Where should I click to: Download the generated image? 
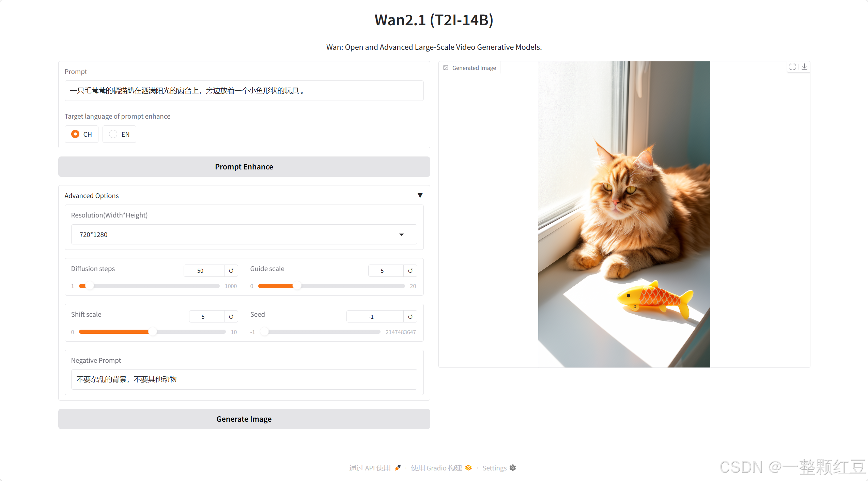(804, 67)
